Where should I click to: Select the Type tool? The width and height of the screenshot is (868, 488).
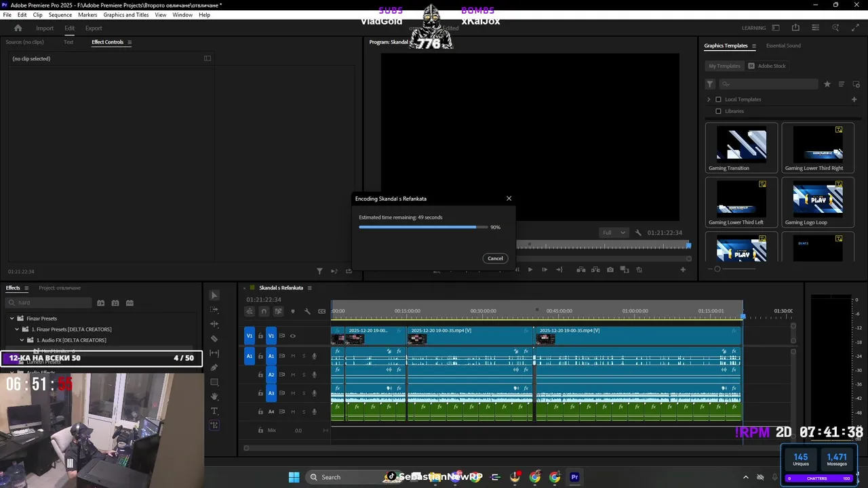pos(214,411)
